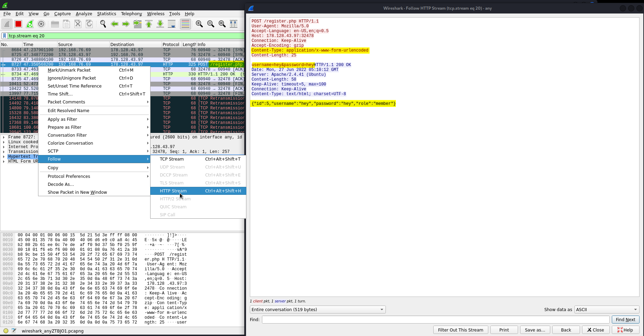Viewport: 644px width, 336px height.
Task: Open the Entire conversation dropdown
Action: click(x=318, y=309)
